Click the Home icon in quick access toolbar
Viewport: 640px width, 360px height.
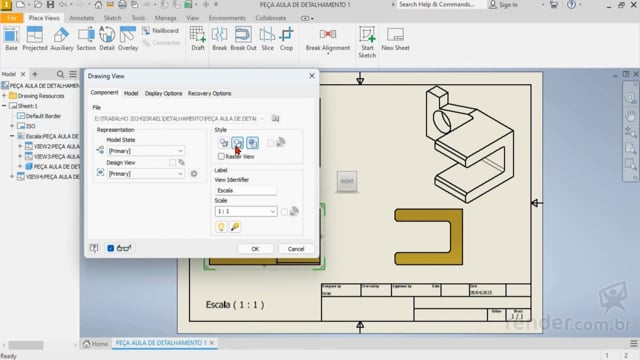98,5
